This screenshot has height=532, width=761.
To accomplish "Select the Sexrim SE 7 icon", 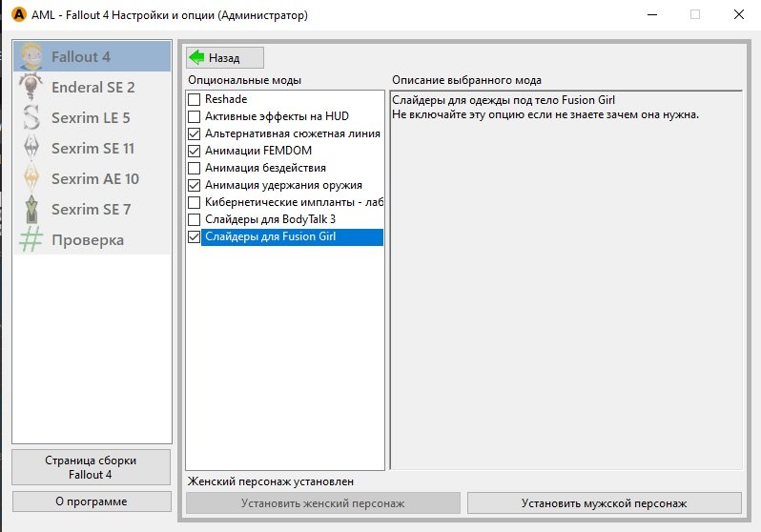I will [x=31, y=210].
